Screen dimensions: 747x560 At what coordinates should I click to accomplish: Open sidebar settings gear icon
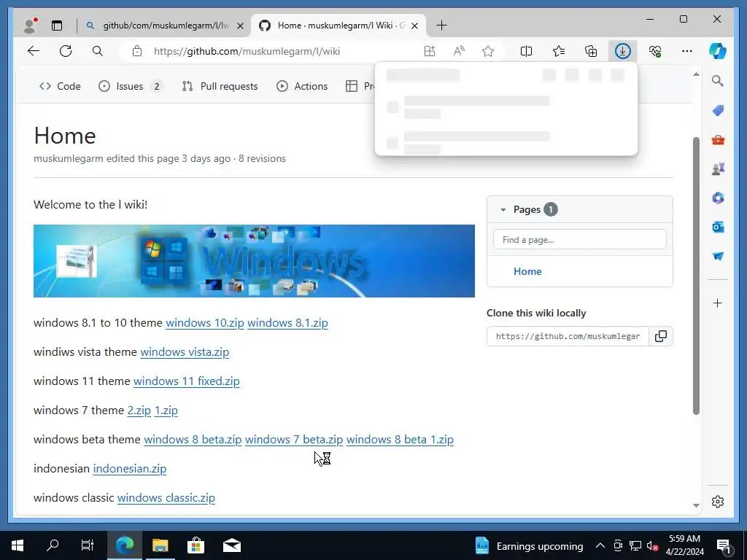pyautogui.click(x=718, y=502)
